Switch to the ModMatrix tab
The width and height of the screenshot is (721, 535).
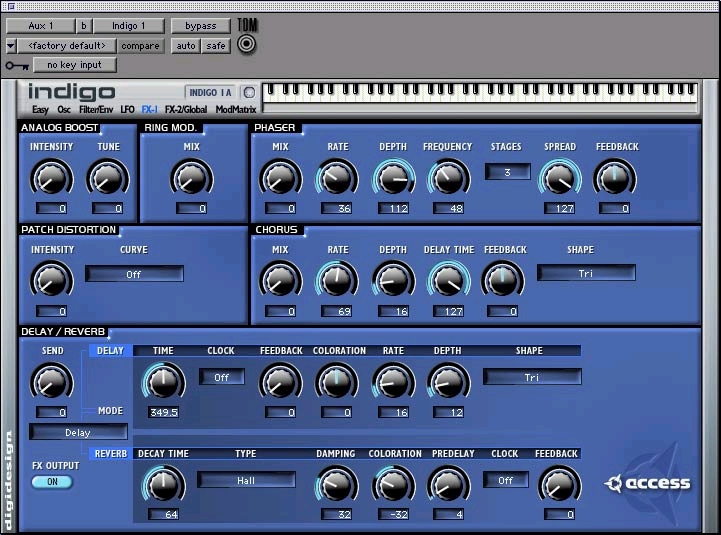click(x=236, y=109)
